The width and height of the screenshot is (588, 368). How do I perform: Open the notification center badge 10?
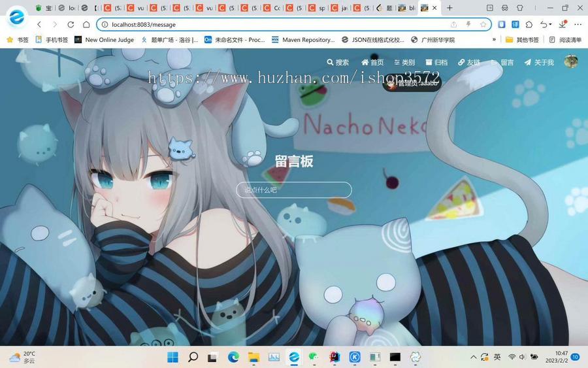click(x=575, y=357)
